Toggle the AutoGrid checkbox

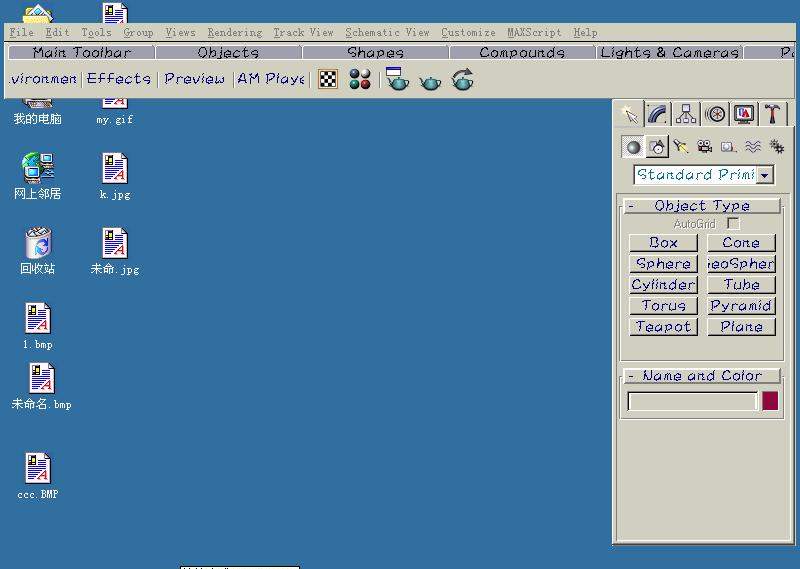tap(733, 224)
